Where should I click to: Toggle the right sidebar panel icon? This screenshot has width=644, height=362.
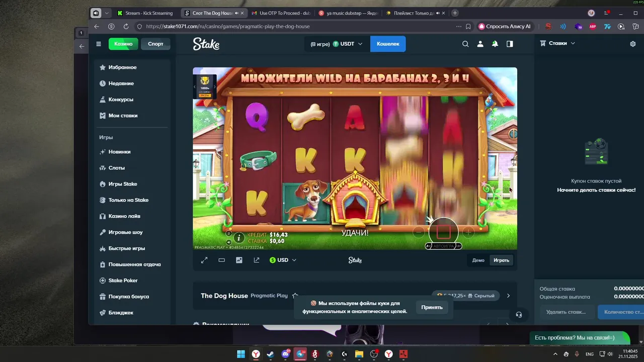[x=510, y=44]
